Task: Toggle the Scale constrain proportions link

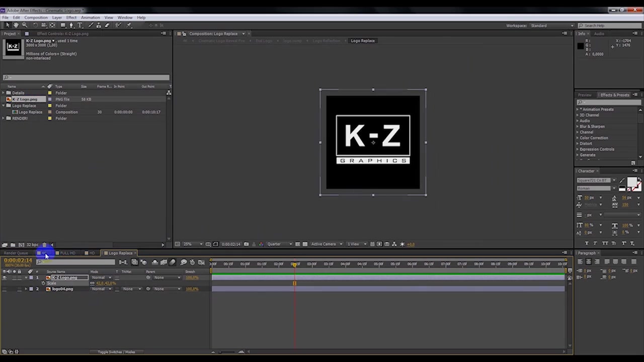Action: (92, 283)
